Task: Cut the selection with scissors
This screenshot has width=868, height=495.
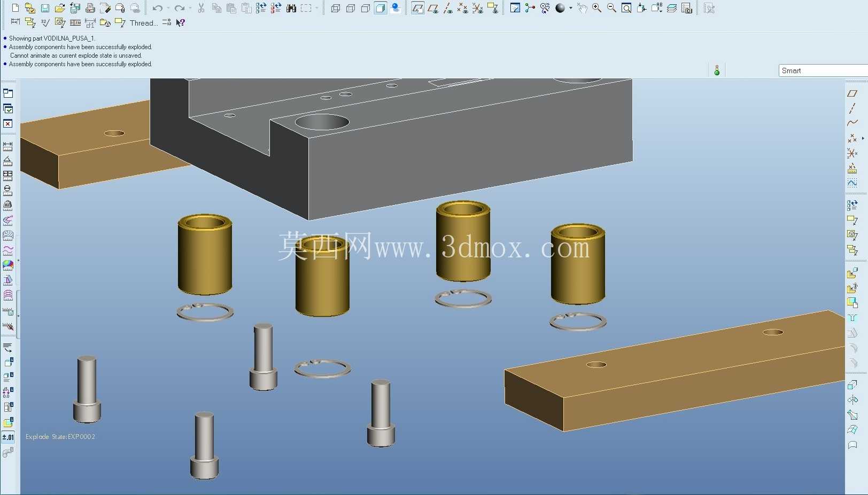Action: pyautogui.click(x=201, y=8)
